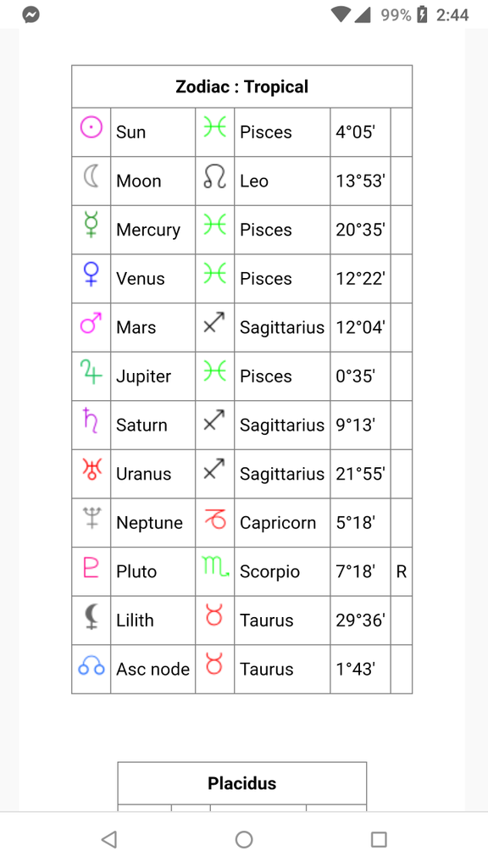Tap the green Scorpio sign glyph

216,567
